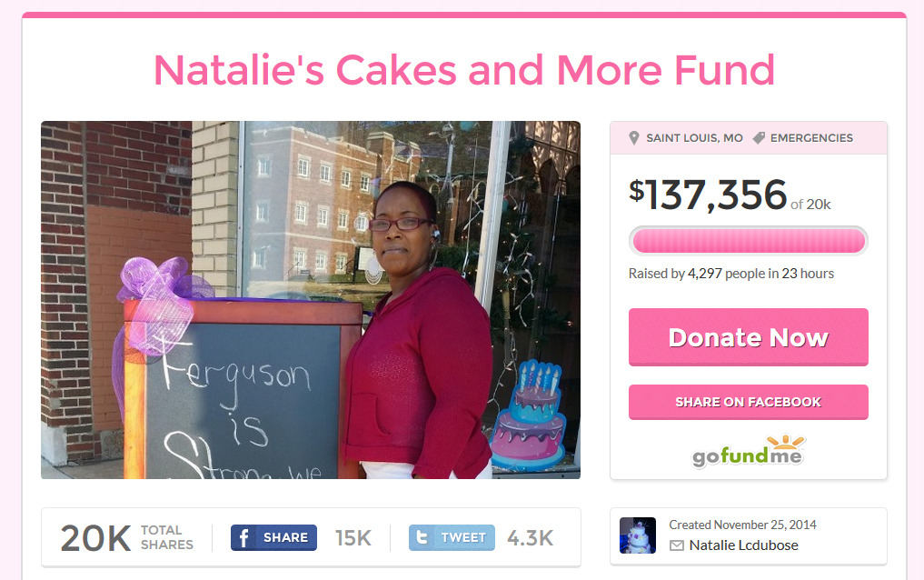This screenshot has height=580, width=924.
Task: Click Share on Facebook button
Action: pos(749,402)
